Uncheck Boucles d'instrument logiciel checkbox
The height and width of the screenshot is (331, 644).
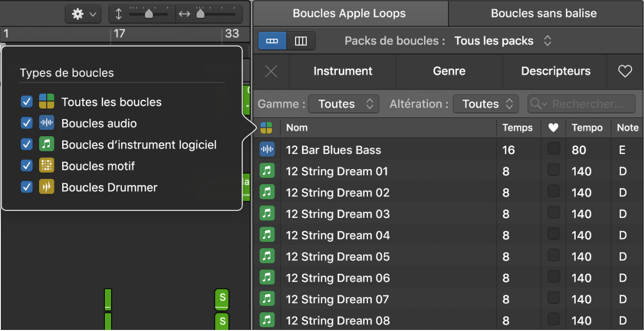(x=27, y=144)
